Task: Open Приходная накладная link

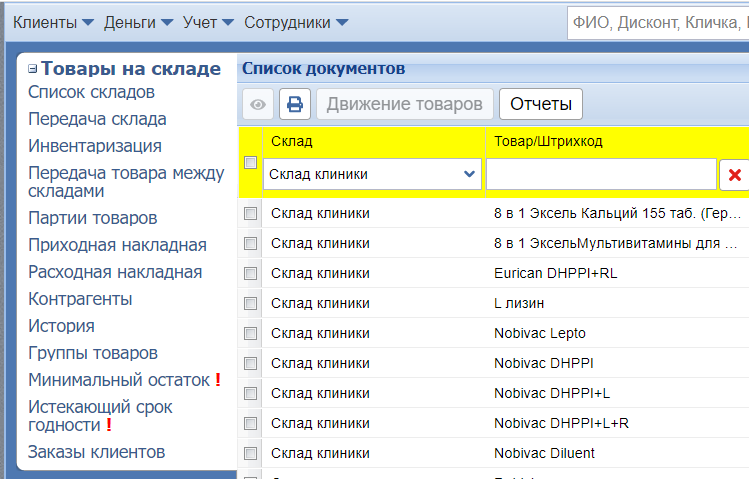Action: tap(117, 245)
